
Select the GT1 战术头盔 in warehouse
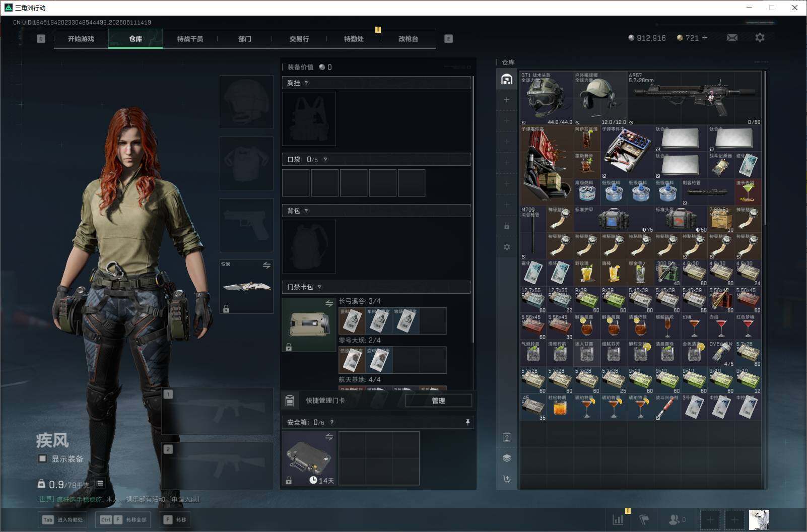(x=547, y=98)
